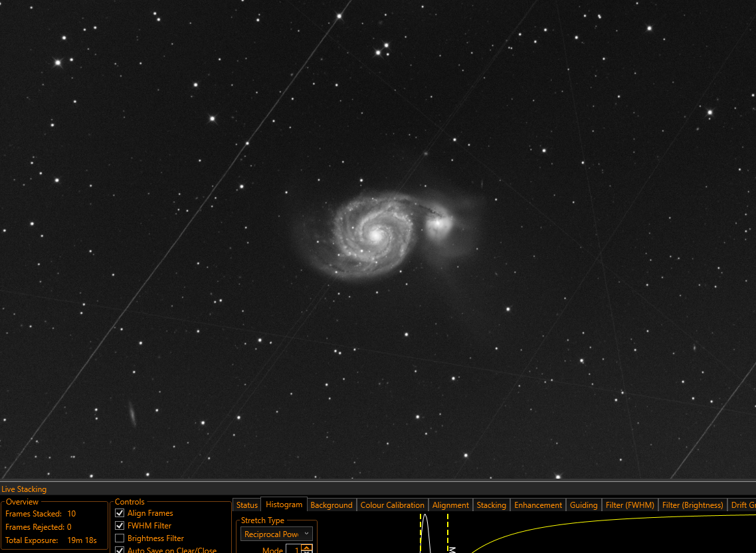Click the left yellow dashed histogram marker
This screenshot has width=756, height=553.
coord(421,533)
